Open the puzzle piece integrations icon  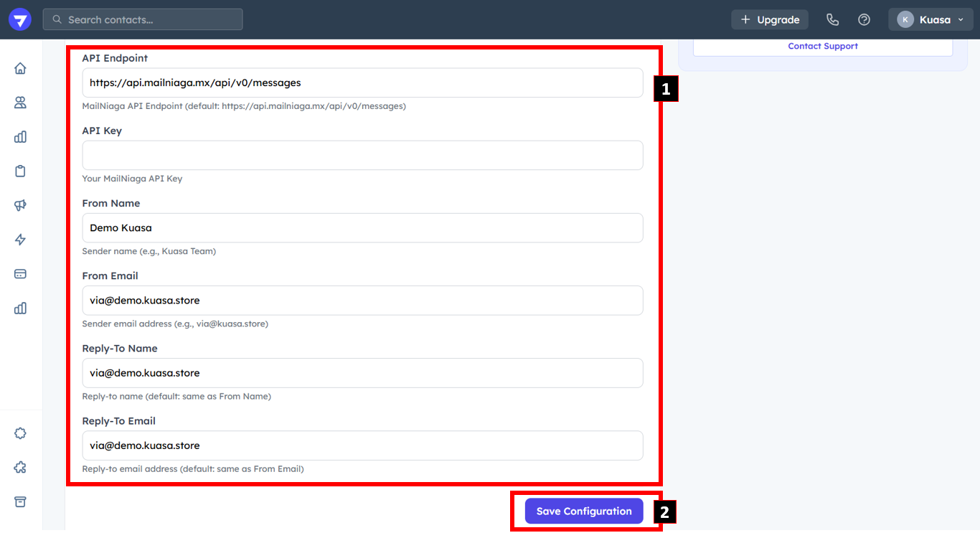20,468
